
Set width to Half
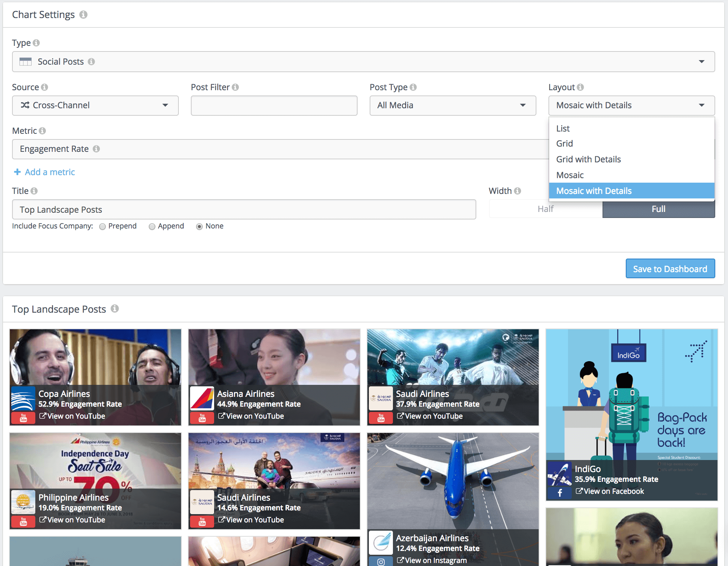tap(546, 209)
